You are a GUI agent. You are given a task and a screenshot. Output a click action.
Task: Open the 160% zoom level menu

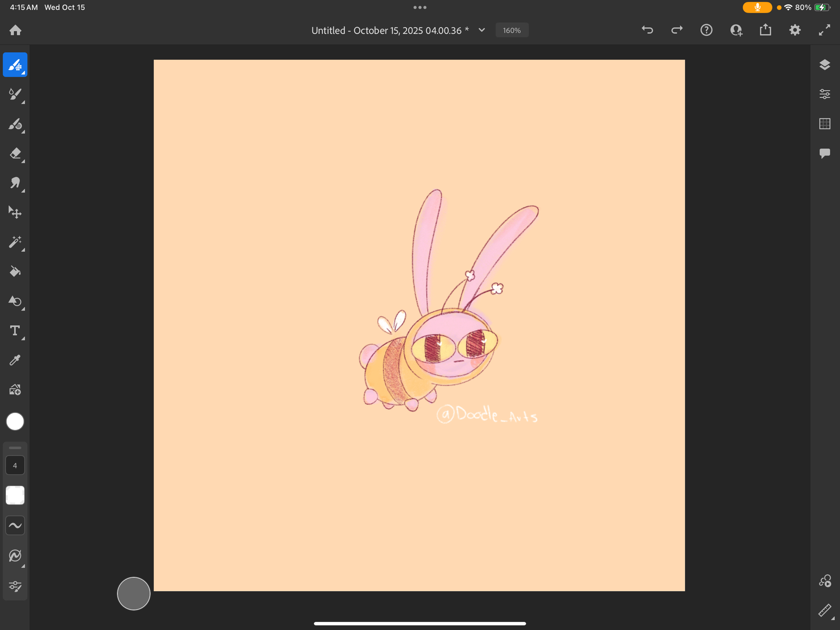tap(512, 30)
